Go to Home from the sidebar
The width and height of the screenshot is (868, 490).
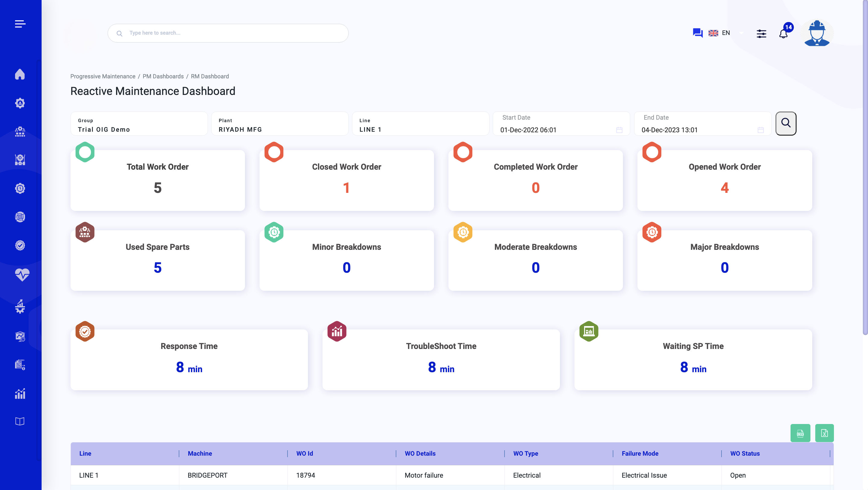(x=20, y=74)
